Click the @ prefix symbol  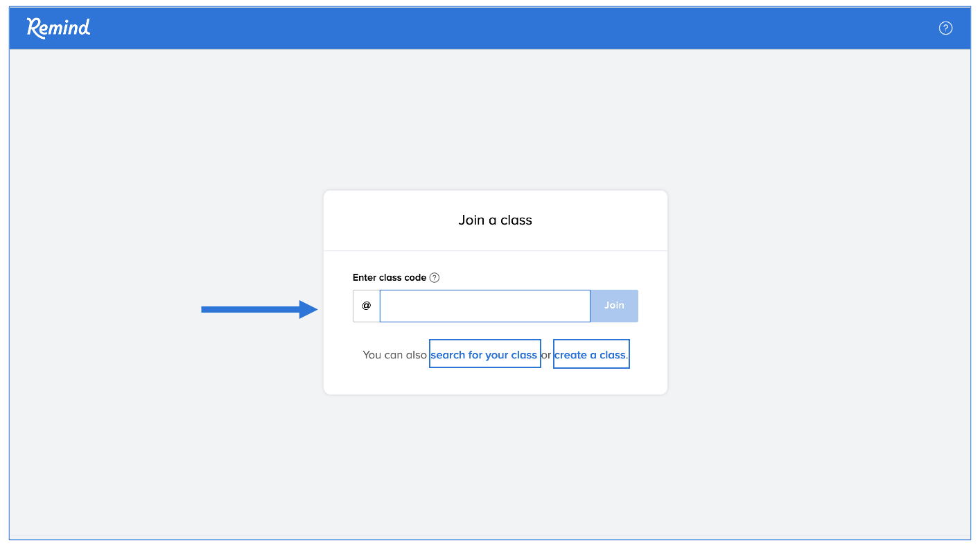click(367, 306)
